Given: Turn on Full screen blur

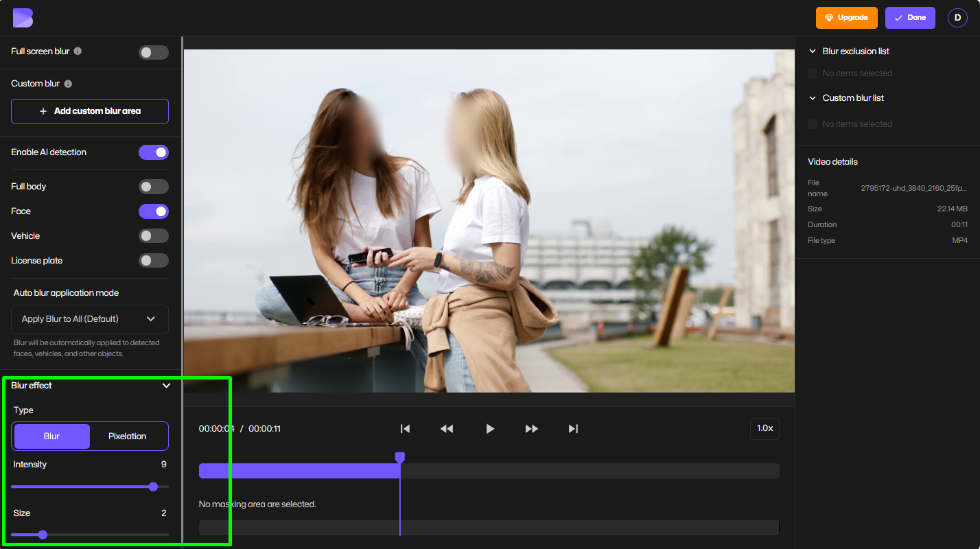Looking at the screenshot, I should point(154,51).
